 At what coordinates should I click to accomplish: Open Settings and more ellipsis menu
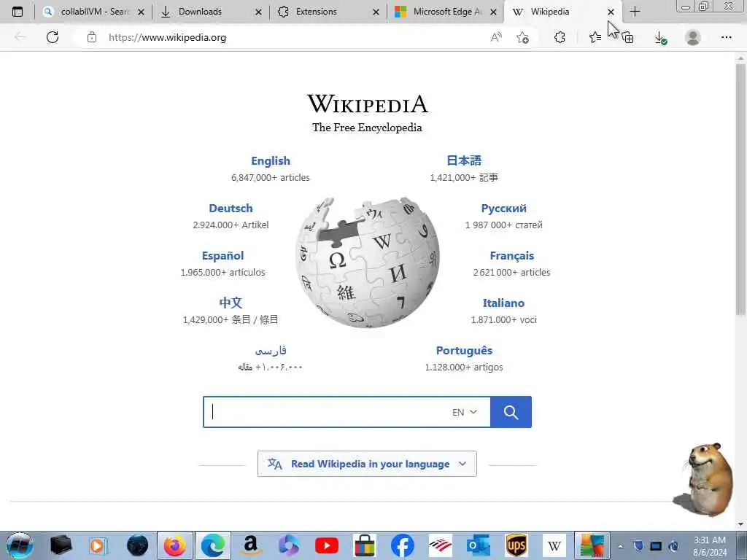726,37
